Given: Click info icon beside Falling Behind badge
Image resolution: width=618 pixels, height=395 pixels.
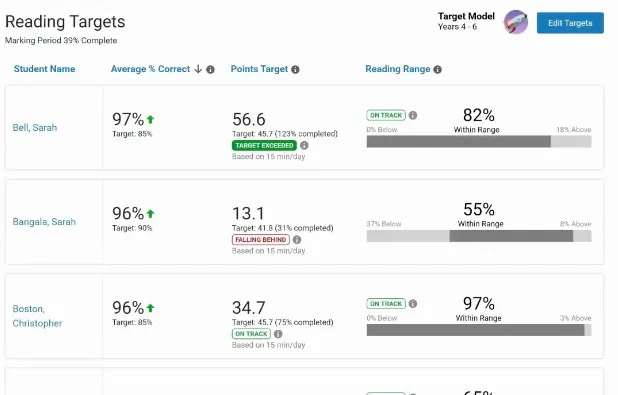Looking at the screenshot, I should [x=297, y=240].
